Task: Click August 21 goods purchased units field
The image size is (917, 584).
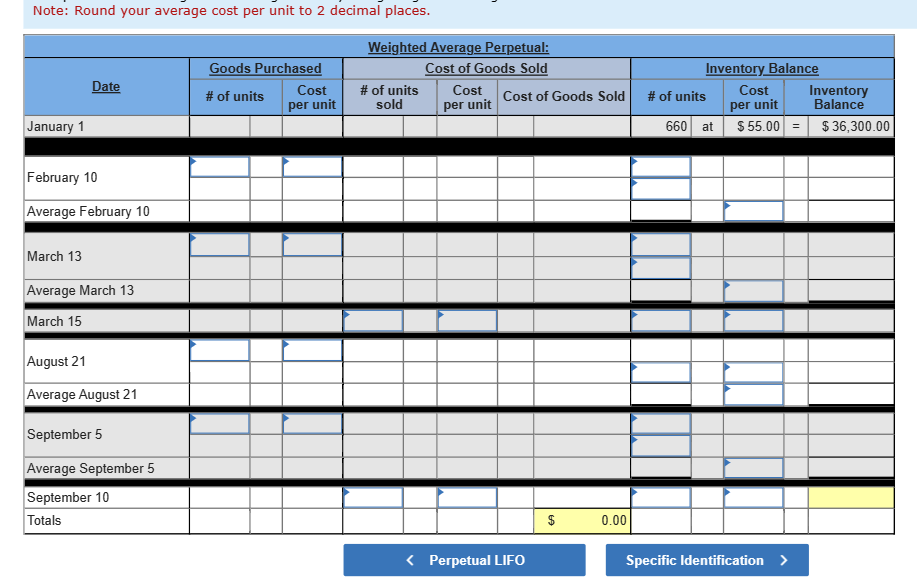Action: click(x=220, y=350)
